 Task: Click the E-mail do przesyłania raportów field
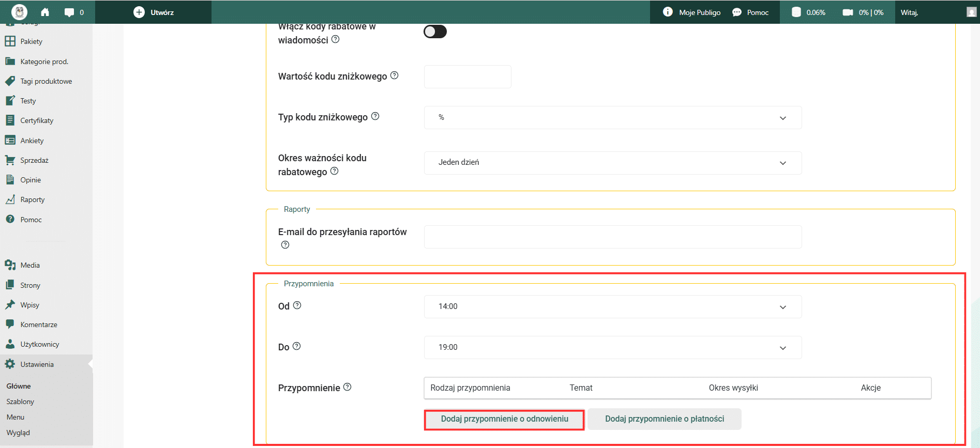pyautogui.click(x=613, y=237)
